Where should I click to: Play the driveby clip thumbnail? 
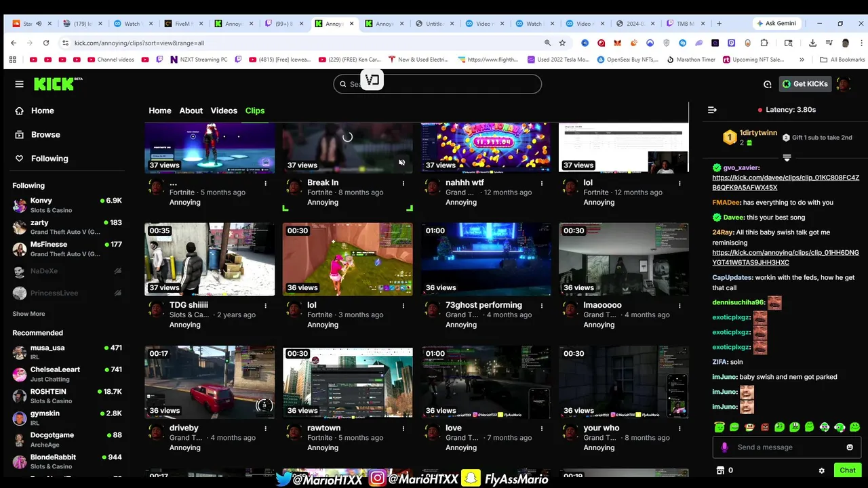[x=210, y=382]
